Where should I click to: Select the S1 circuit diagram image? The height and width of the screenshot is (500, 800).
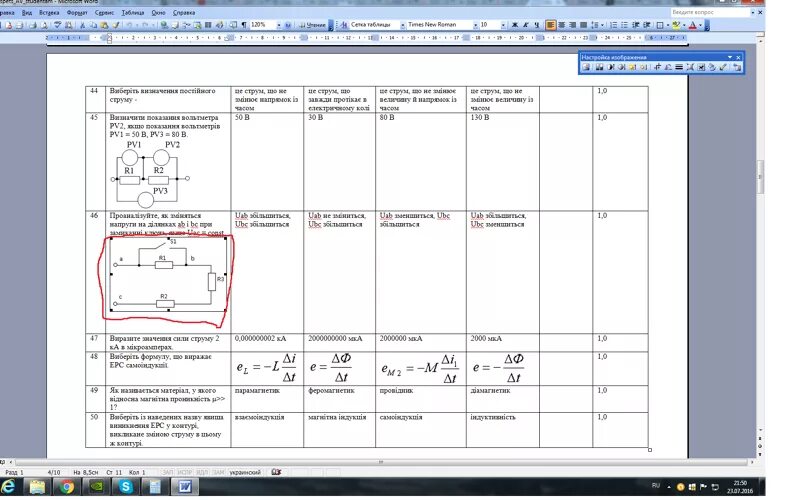168,274
